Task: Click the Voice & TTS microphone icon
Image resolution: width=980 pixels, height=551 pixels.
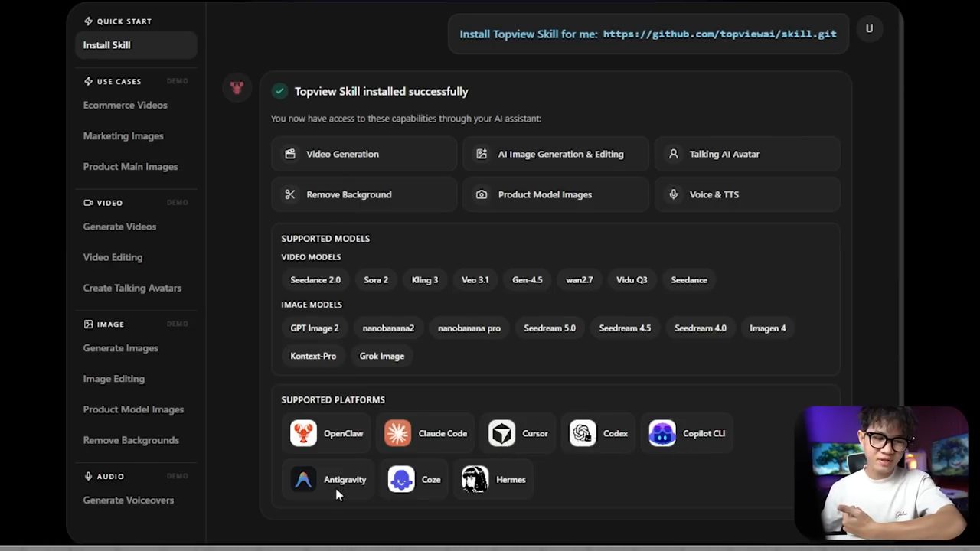Action: (674, 194)
